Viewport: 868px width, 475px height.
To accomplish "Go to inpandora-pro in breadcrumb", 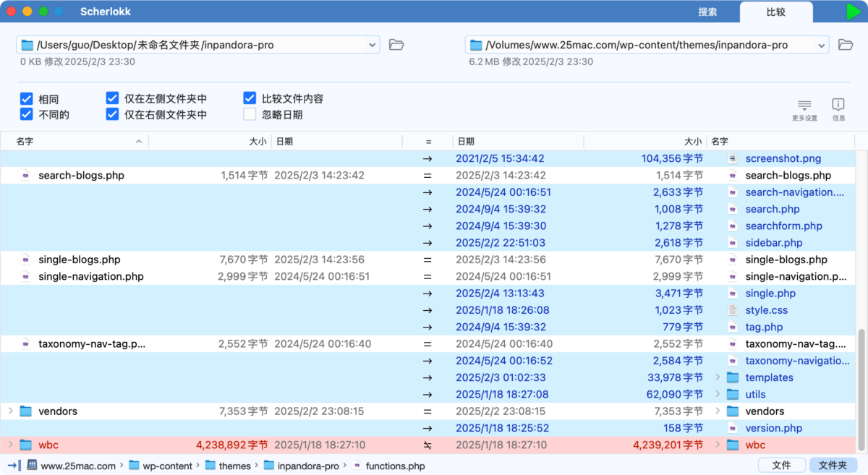I will pyautogui.click(x=302, y=466).
